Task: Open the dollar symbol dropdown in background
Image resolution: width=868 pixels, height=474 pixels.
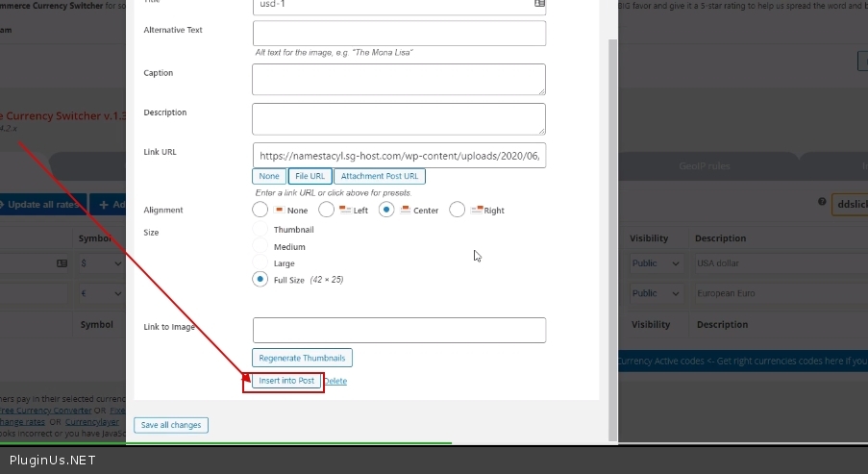Action: (x=100, y=263)
